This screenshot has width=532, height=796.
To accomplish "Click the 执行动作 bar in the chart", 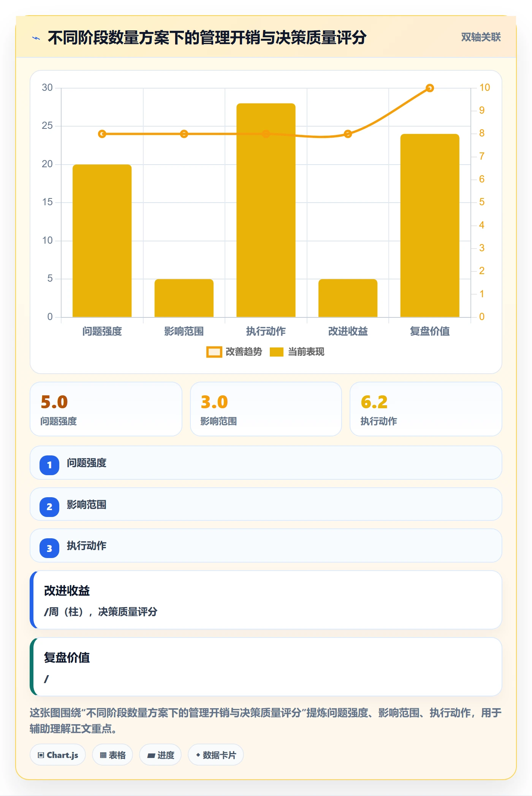I will 266,210.
